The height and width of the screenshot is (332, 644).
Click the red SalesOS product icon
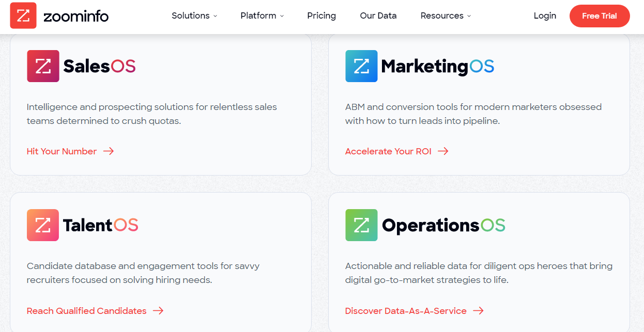coord(43,66)
